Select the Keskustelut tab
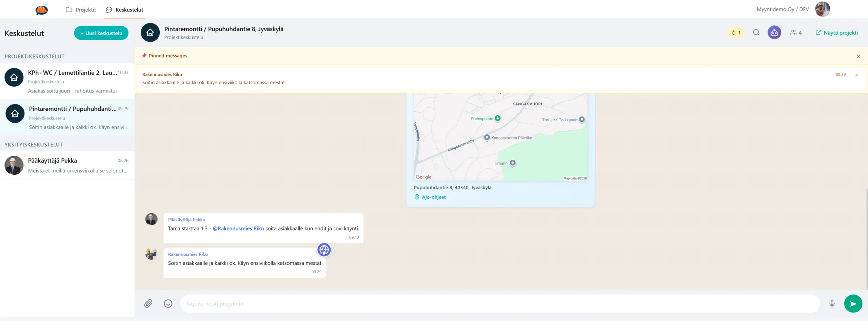 pyautogui.click(x=124, y=9)
